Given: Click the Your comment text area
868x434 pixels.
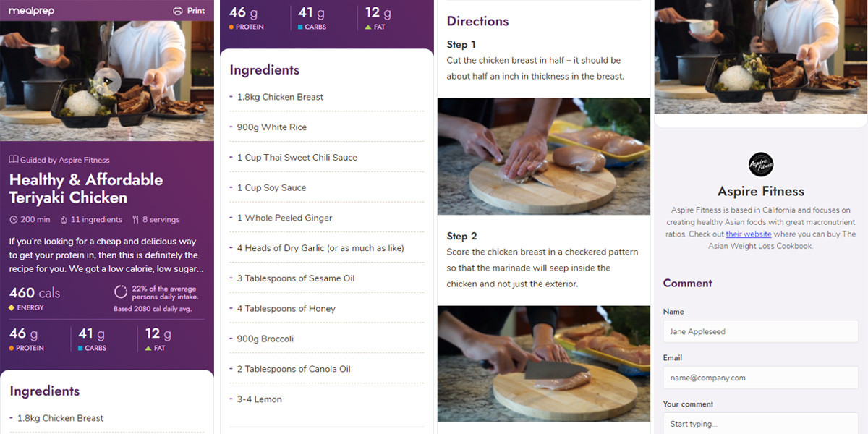Looking at the screenshot, I should pyautogui.click(x=761, y=423).
